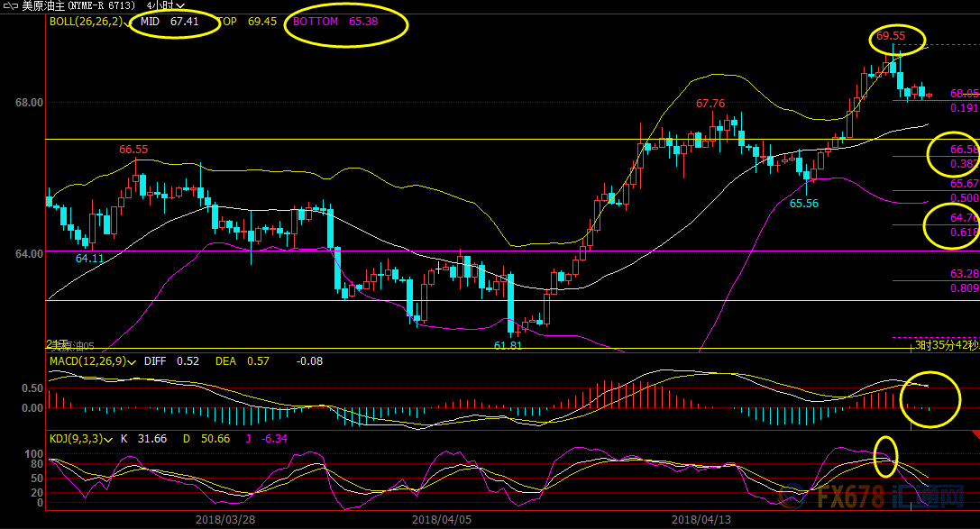This screenshot has height=529, width=980.
Task: Select the 65.56 trough price label
Action: click(x=804, y=204)
